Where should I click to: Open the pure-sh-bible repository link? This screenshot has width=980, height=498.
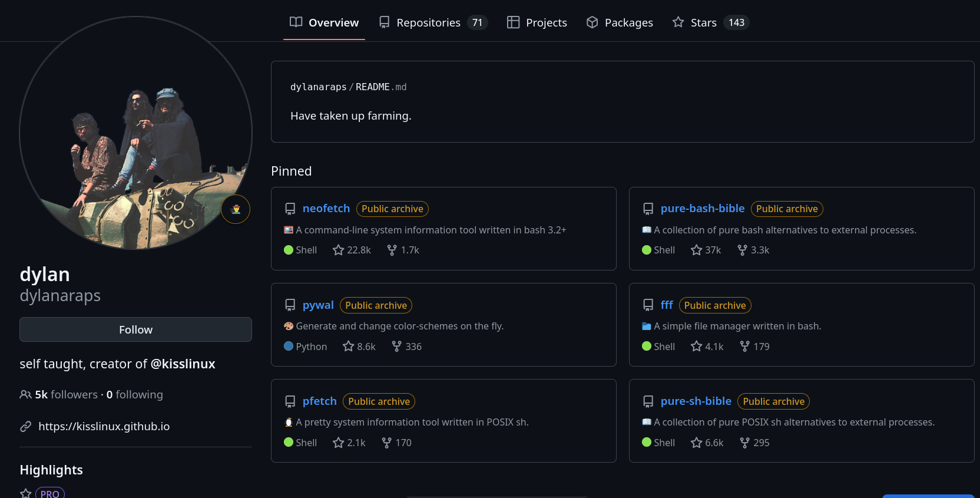coord(696,401)
